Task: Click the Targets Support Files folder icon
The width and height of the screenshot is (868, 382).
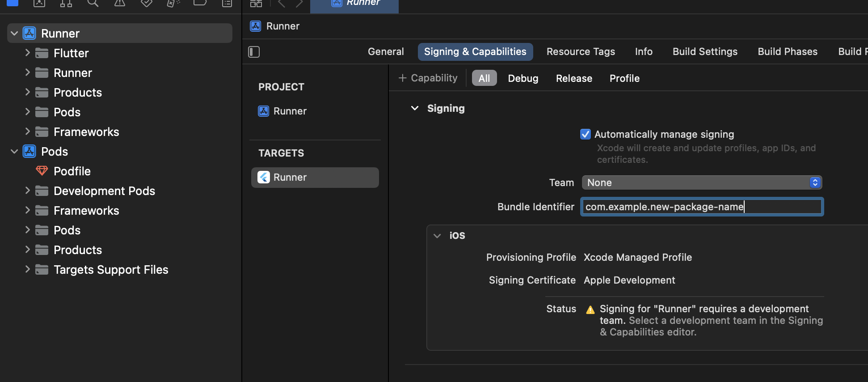Action: 42,269
